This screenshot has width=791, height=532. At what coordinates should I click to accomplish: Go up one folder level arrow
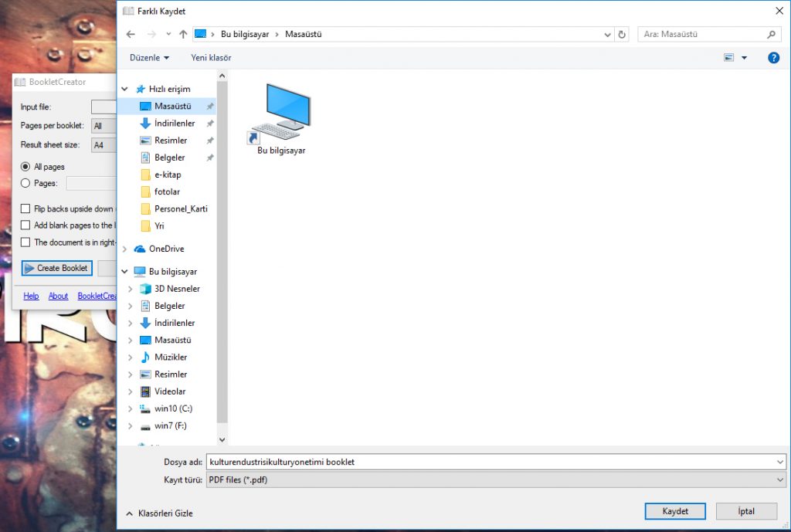[x=183, y=34]
